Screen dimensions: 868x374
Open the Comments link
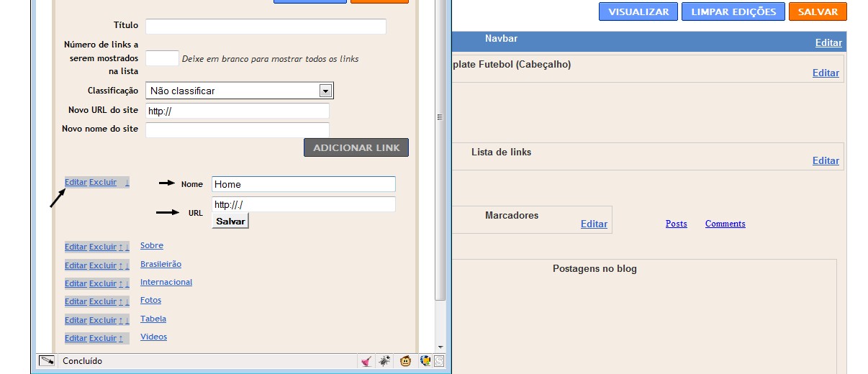pos(725,224)
